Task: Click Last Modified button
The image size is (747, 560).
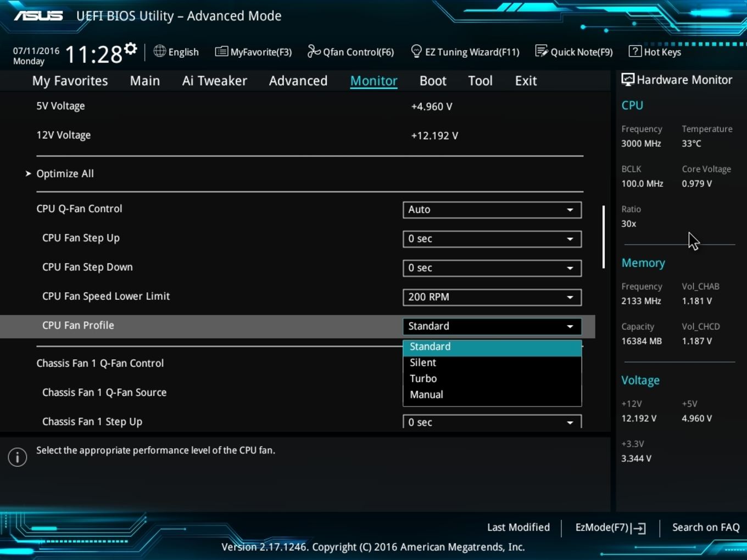Action: [519, 527]
